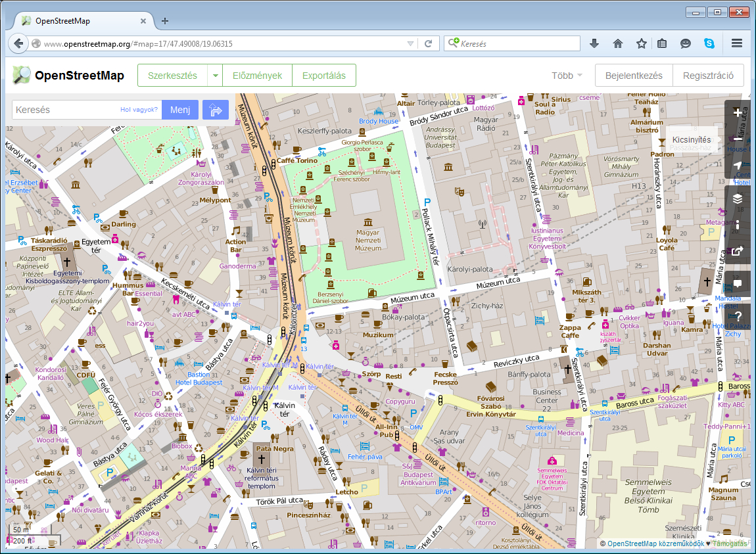This screenshot has height=554, width=756.
Task: Click the Szerkesztés edit button
Action: click(x=173, y=76)
